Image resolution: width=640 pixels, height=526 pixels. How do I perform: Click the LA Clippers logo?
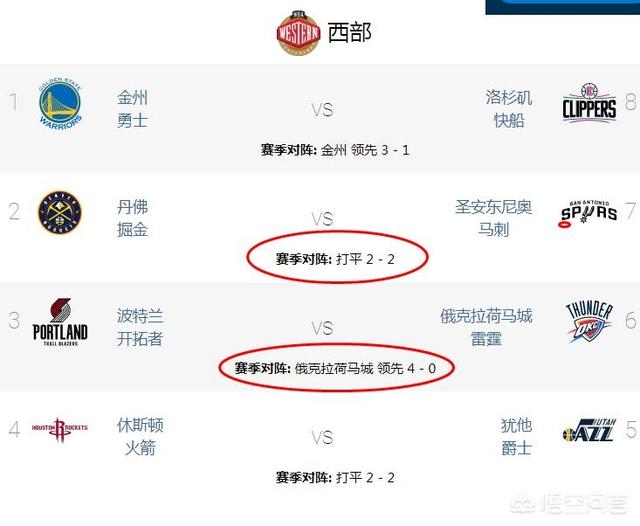point(589,104)
